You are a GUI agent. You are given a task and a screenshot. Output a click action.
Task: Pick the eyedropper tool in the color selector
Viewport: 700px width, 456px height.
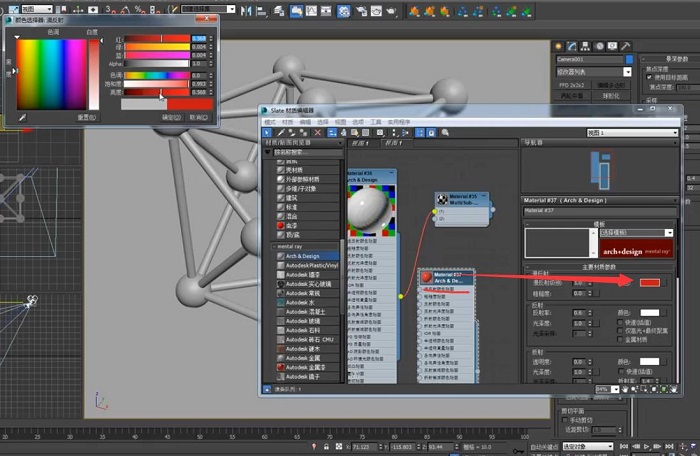click(x=22, y=117)
